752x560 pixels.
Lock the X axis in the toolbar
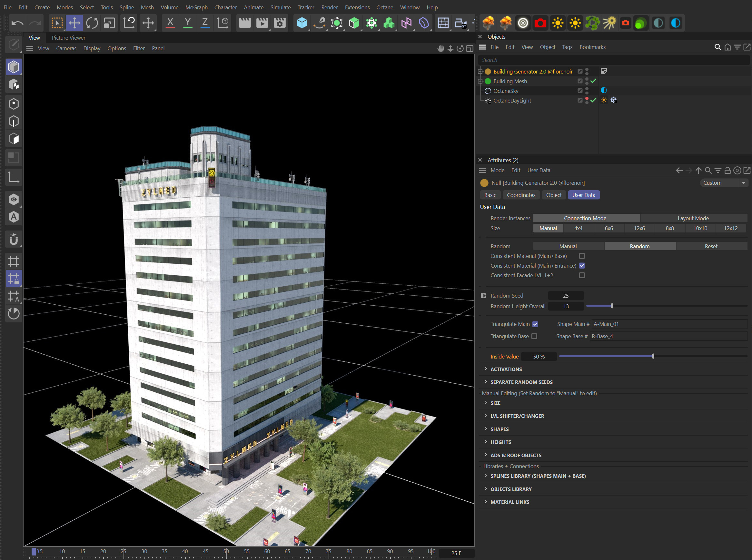pyautogui.click(x=170, y=23)
